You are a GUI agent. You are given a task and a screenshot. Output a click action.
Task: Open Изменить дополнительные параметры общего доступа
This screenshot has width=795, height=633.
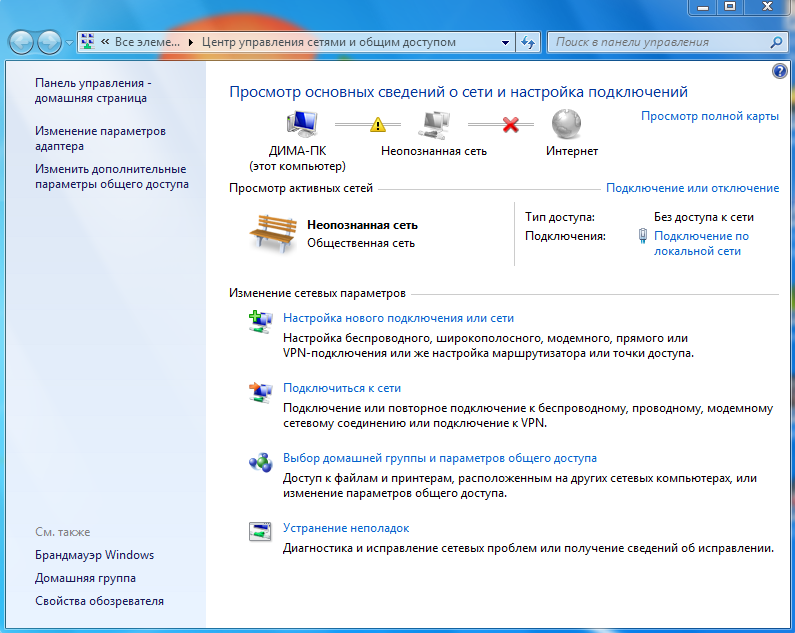pyautogui.click(x=112, y=177)
